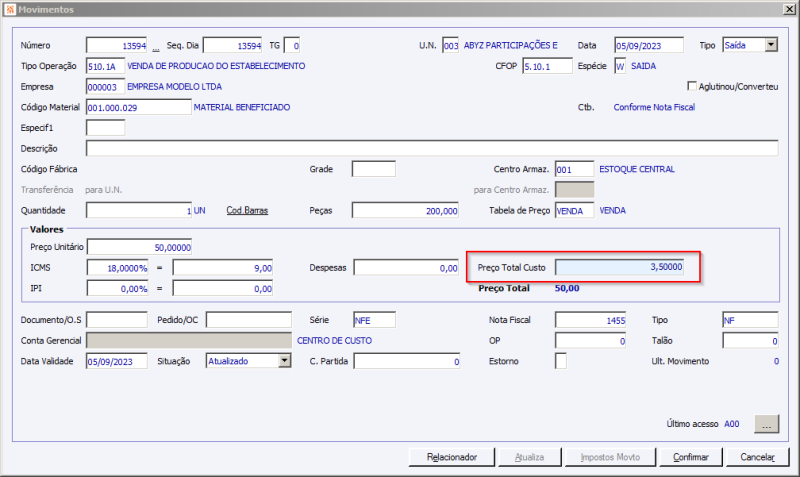The height and width of the screenshot is (477, 800).
Task: Click the ABYZ PARTICIPAÇÕES E text
Action: tap(511, 45)
